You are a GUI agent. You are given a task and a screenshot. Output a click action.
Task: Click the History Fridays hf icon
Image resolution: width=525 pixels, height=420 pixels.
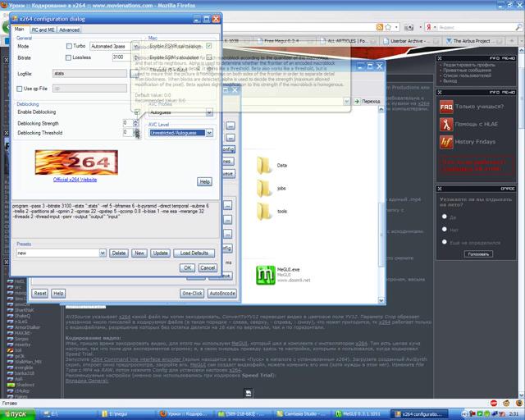tap(446, 142)
